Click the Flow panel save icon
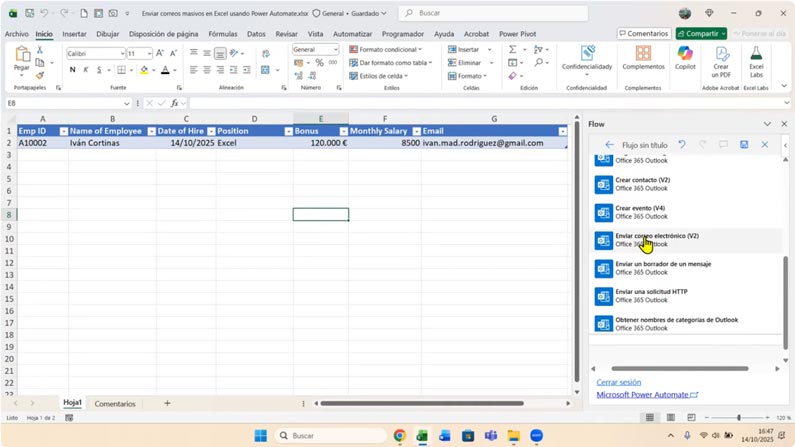This screenshot has width=795, height=447. (x=744, y=144)
